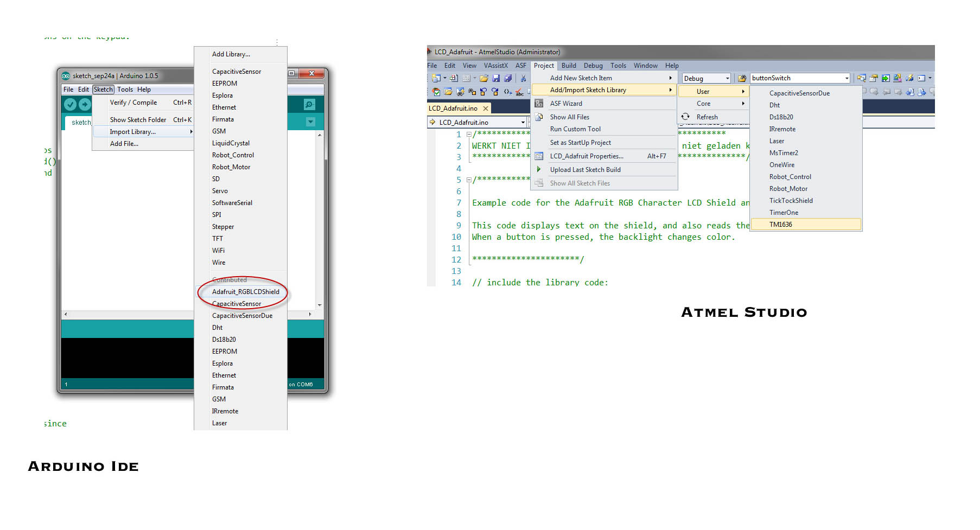Click the Open File folder icon in Atmel Studio

tap(484, 78)
